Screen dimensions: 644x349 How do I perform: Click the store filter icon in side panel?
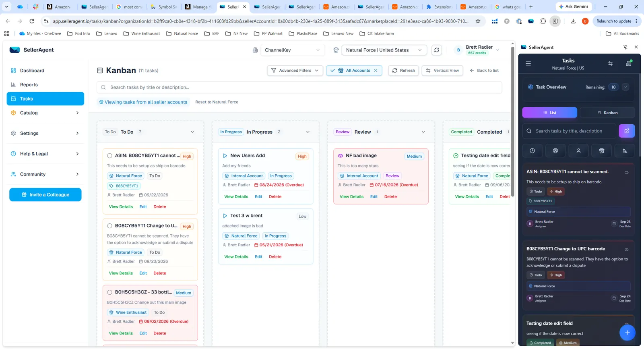(602, 151)
